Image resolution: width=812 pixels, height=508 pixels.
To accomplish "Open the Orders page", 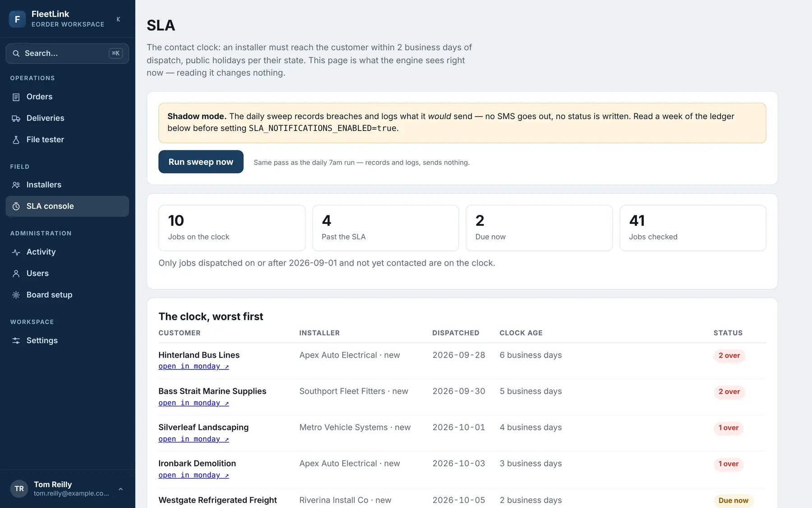I will (67, 97).
